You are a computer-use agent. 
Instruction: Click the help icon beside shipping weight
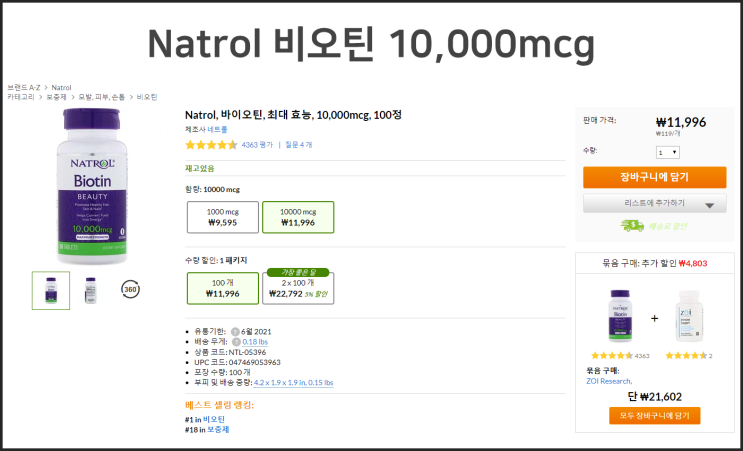(x=236, y=342)
